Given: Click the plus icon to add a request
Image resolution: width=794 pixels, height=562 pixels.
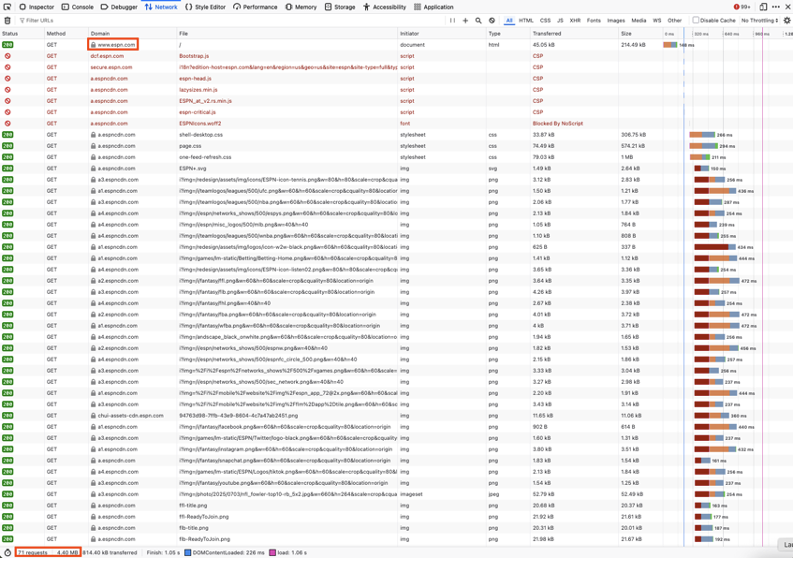Looking at the screenshot, I should 465,21.
